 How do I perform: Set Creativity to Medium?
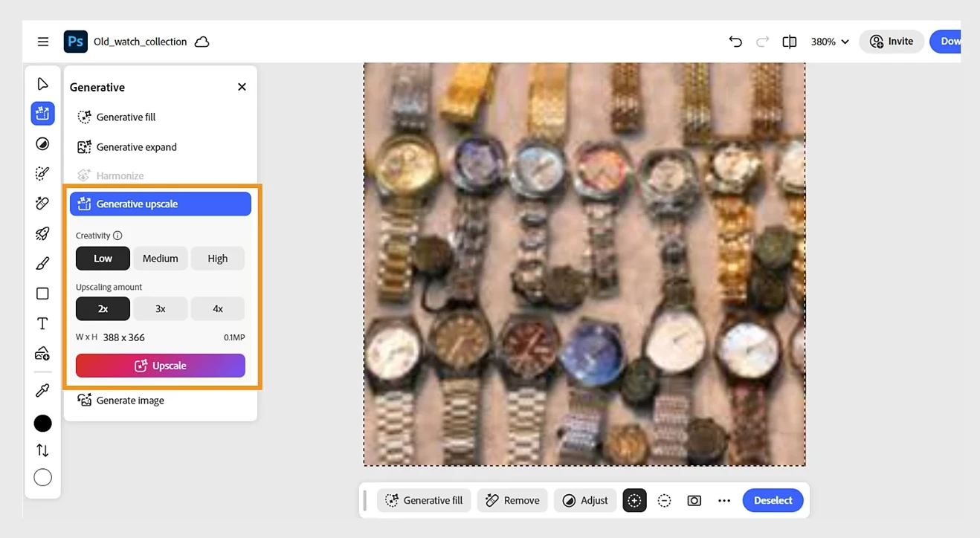click(x=161, y=259)
